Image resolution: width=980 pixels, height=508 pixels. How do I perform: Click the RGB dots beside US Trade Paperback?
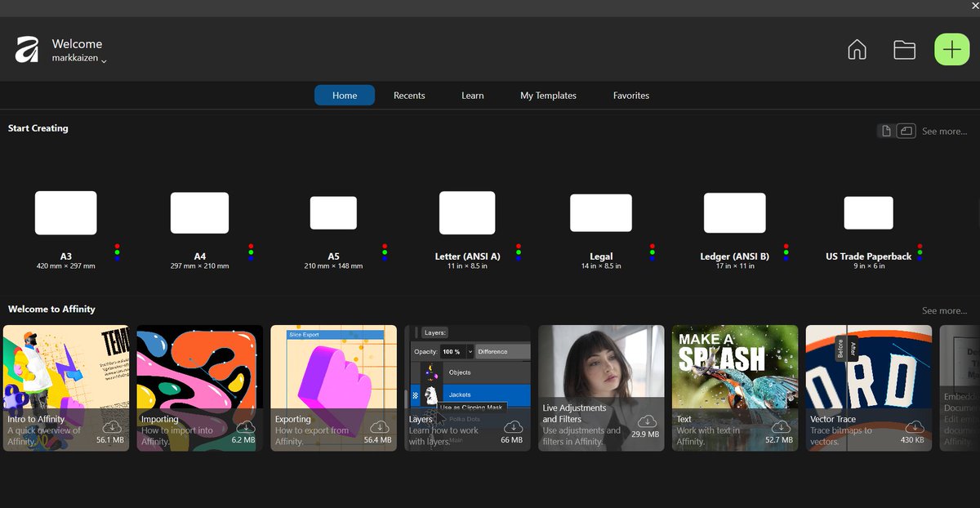pos(920,252)
